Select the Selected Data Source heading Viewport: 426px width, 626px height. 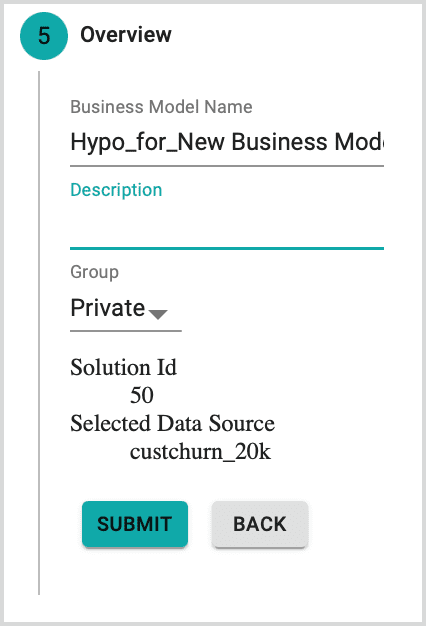coord(172,423)
